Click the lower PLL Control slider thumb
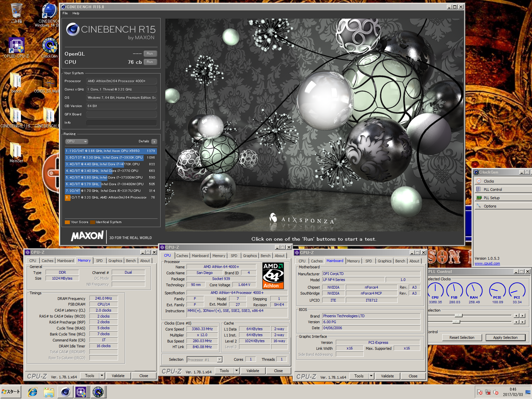Viewport: 532px width, 399px height. coord(456,322)
